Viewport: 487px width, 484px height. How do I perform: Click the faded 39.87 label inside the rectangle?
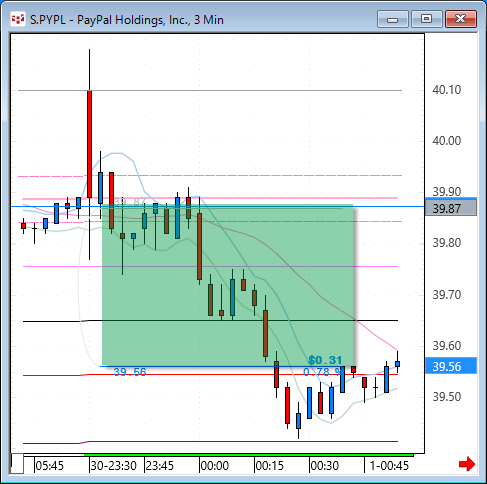(130, 202)
